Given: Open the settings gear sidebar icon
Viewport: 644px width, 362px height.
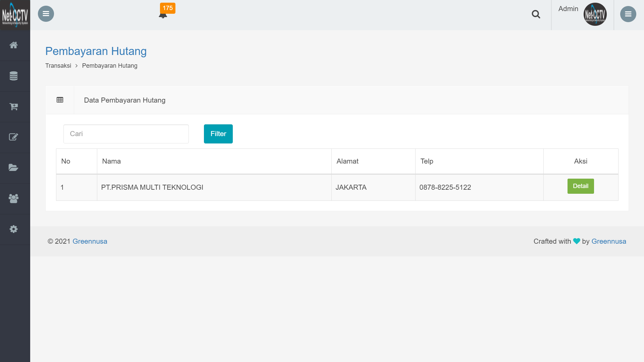Looking at the screenshot, I should click(13, 229).
